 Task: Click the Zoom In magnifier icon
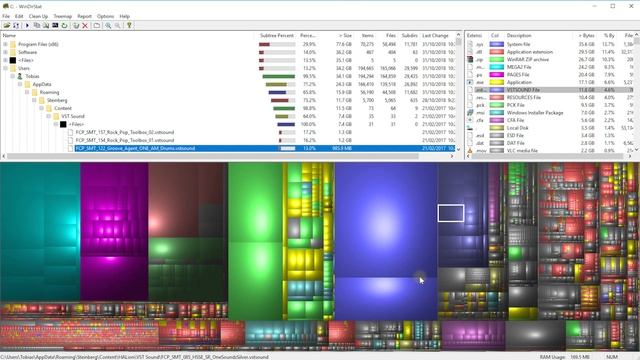[108, 25]
